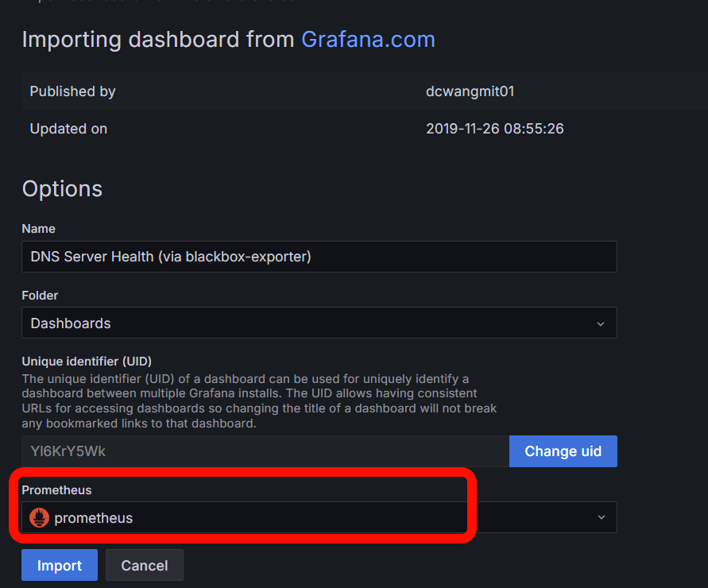Cancel the dashboard import
The height and width of the screenshot is (588, 708).
(x=144, y=565)
